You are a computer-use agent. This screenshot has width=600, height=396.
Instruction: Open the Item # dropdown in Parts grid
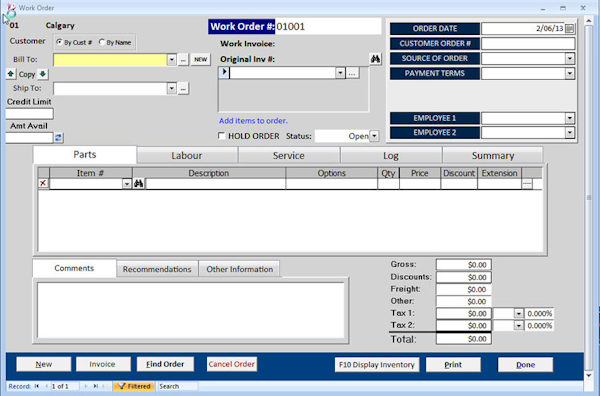(127, 184)
